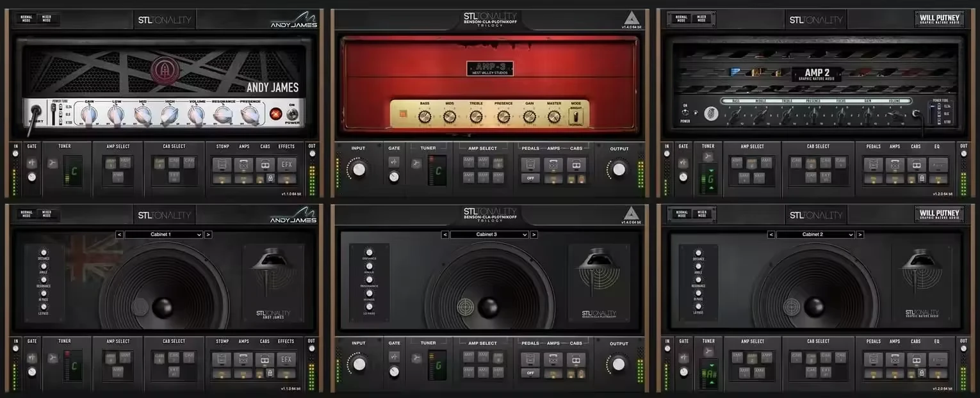
Task: Select AMP 1 in Trilogy amp view
Action: [469, 162]
